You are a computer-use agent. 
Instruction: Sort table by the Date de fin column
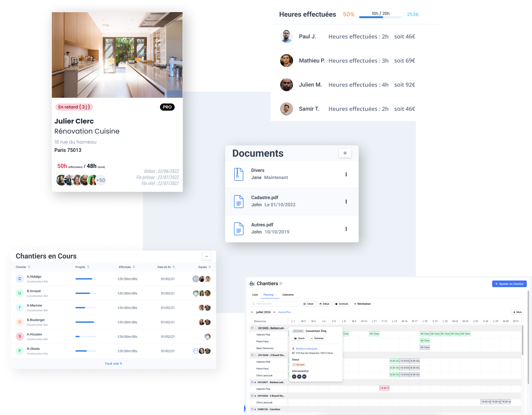point(166,267)
